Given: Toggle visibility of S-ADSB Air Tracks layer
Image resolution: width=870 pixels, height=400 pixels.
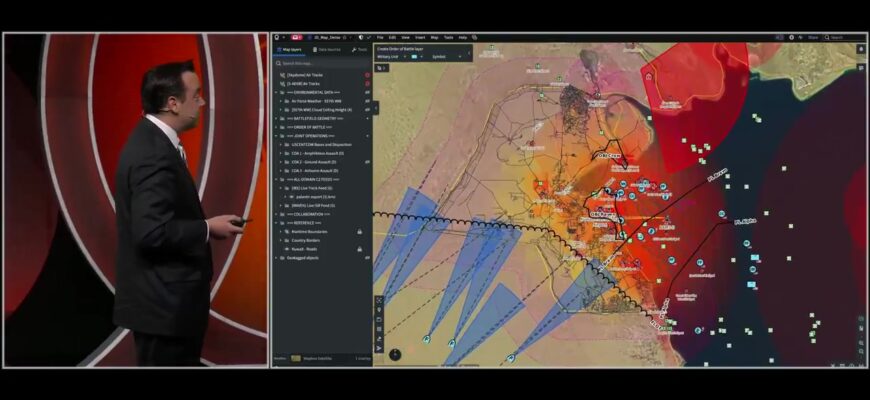Looking at the screenshot, I should pos(367,84).
